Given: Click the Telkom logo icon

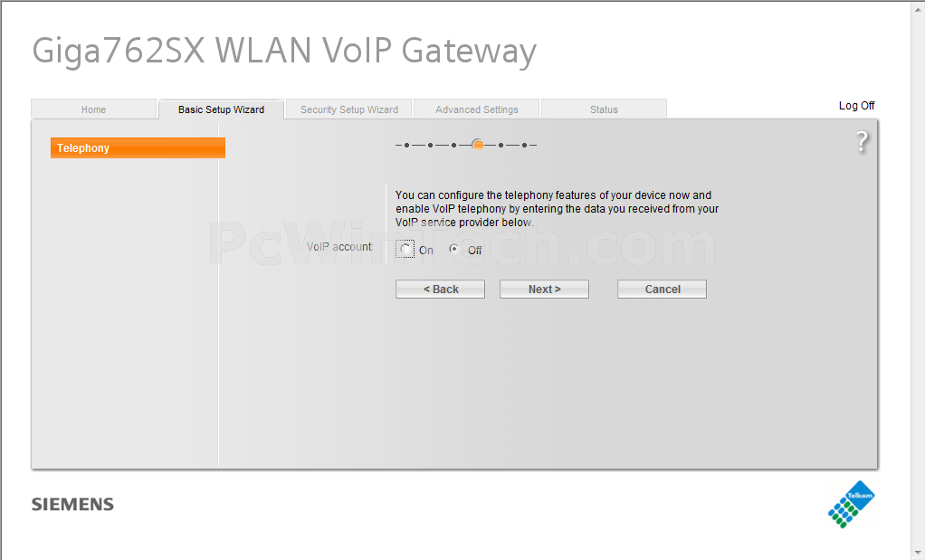Looking at the screenshot, I should (852, 504).
